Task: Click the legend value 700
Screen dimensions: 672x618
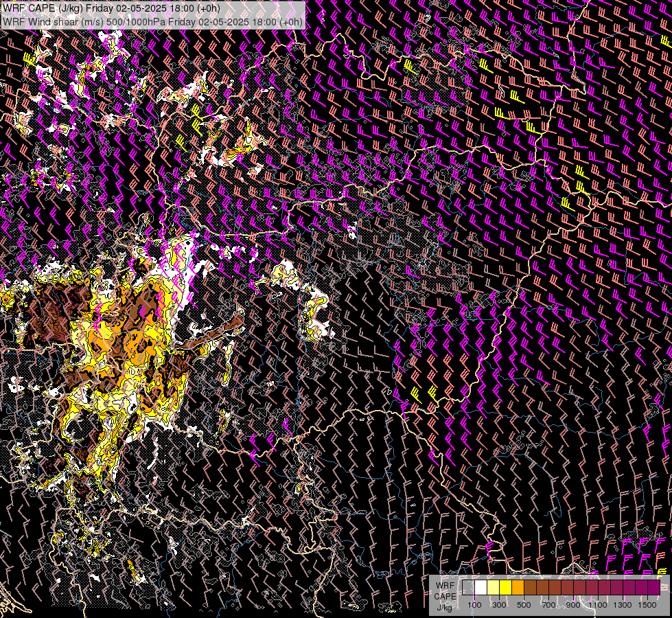Action: pyautogui.click(x=548, y=605)
